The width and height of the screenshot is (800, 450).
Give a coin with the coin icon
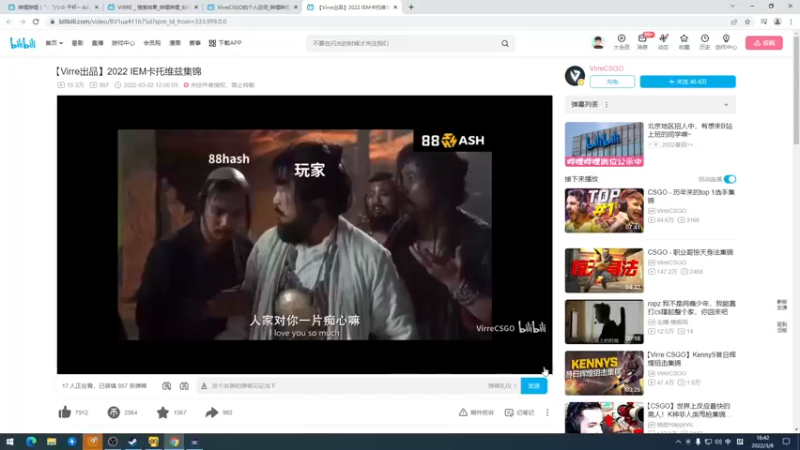113,412
